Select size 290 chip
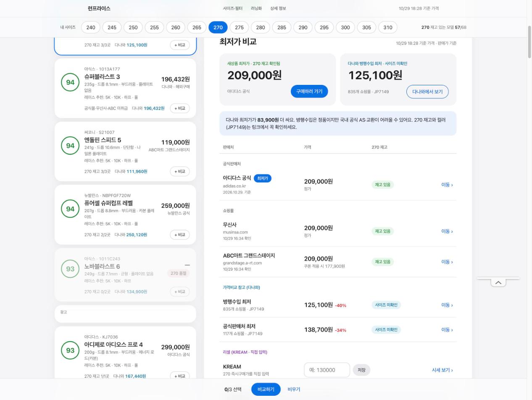This screenshot has width=532, height=400. tap(303, 27)
